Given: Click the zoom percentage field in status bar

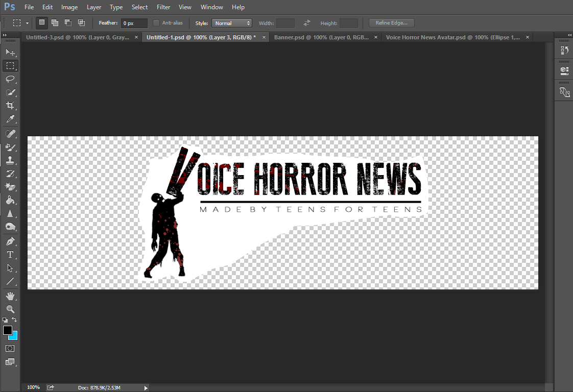Looking at the screenshot, I should pyautogui.click(x=33, y=387).
